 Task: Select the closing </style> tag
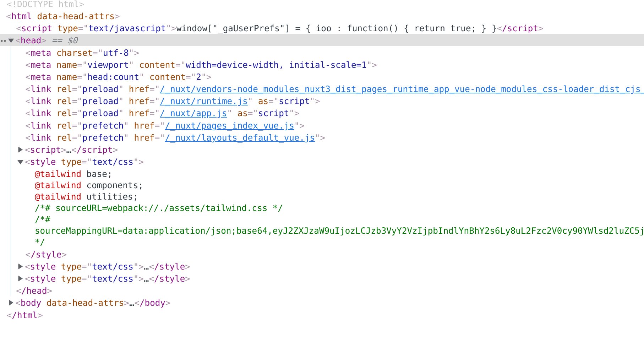tap(46, 255)
